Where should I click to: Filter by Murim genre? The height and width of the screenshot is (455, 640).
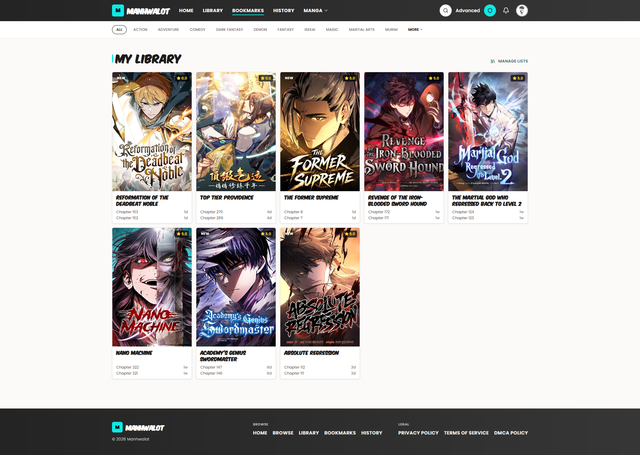(391, 29)
